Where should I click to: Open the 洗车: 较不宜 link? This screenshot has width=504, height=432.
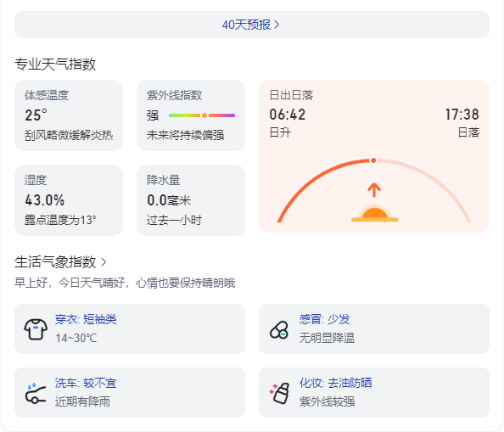click(86, 383)
